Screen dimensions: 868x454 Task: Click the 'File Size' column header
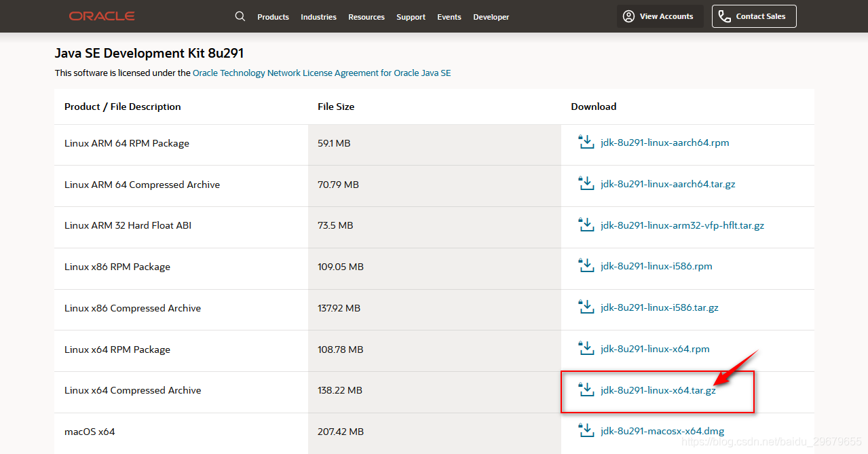click(x=336, y=107)
